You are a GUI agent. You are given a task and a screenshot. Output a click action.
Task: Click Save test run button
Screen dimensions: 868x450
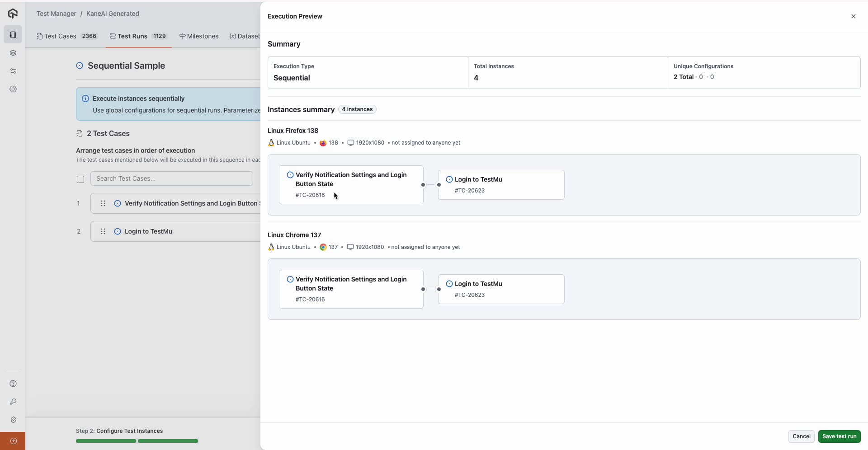point(840,436)
